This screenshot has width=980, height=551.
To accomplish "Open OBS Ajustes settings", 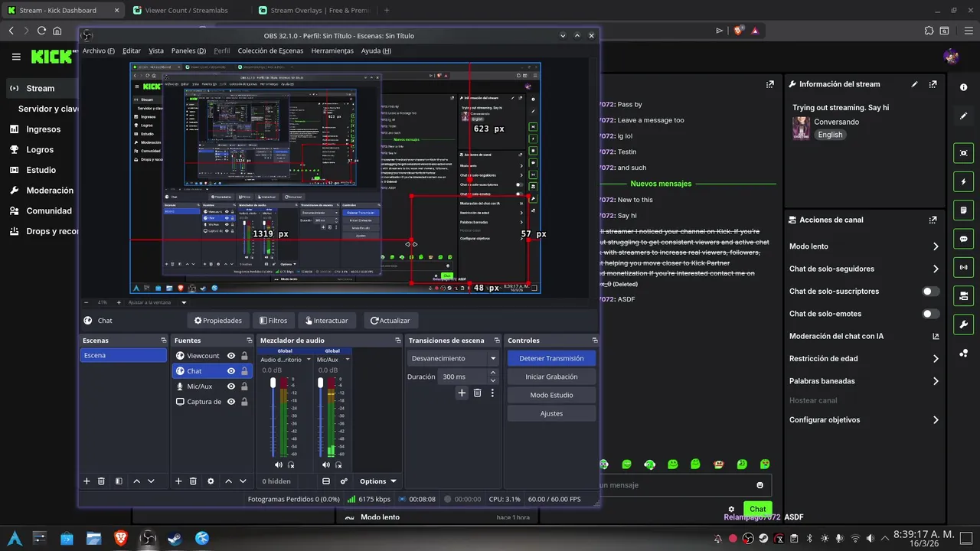I will [551, 413].
